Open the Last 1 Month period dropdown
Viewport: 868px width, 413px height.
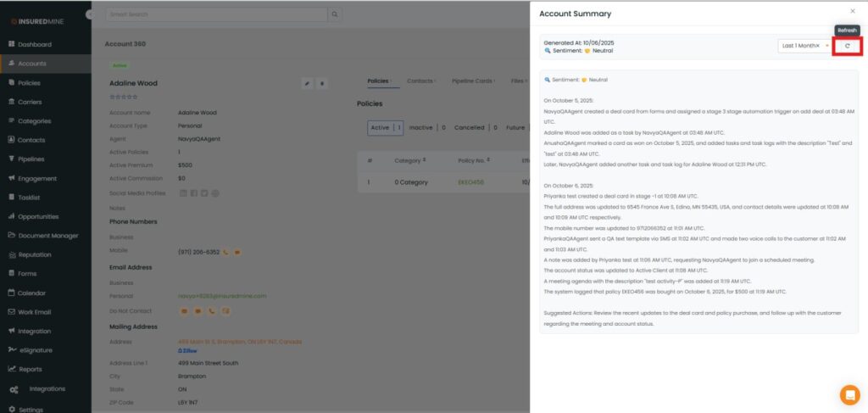point(804,46)
